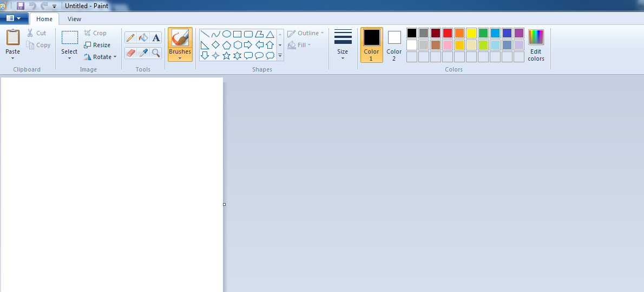Open the Paint file menu button
644x292 pixels.
pos(14,18)
